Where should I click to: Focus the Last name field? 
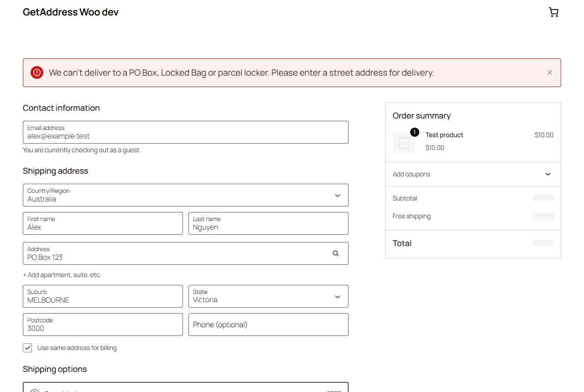point(268,223)
